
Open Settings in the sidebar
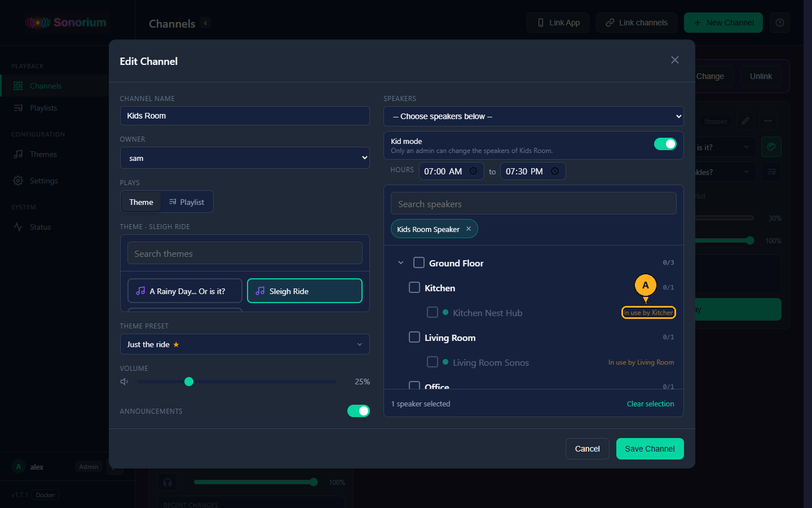point(54,181)
